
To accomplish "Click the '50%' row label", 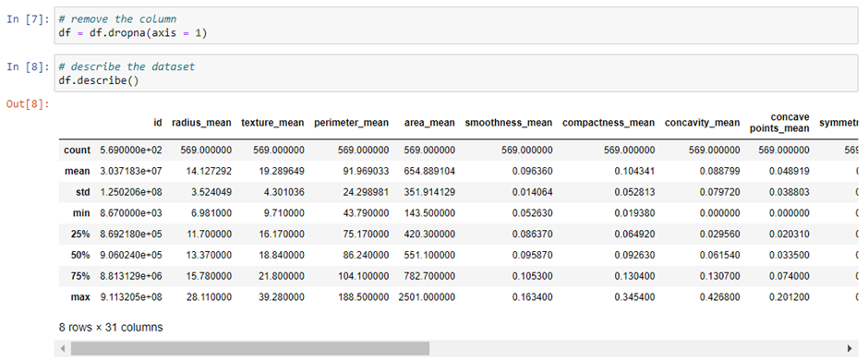I will tap(81, 255).
